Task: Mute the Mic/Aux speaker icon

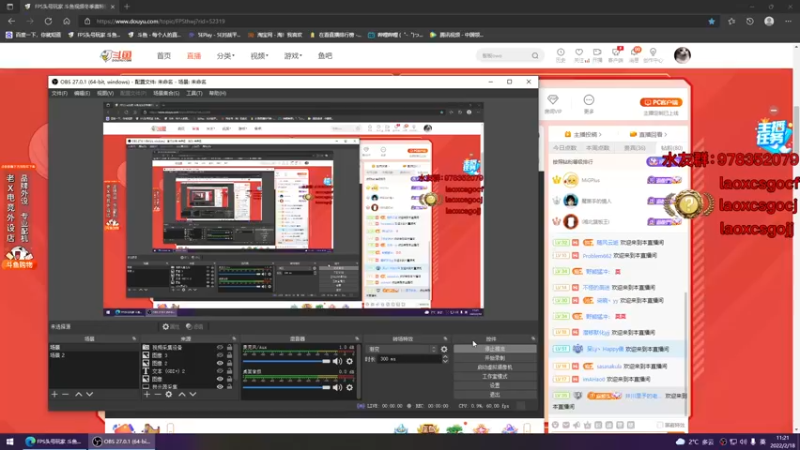Action: (337, 361)
